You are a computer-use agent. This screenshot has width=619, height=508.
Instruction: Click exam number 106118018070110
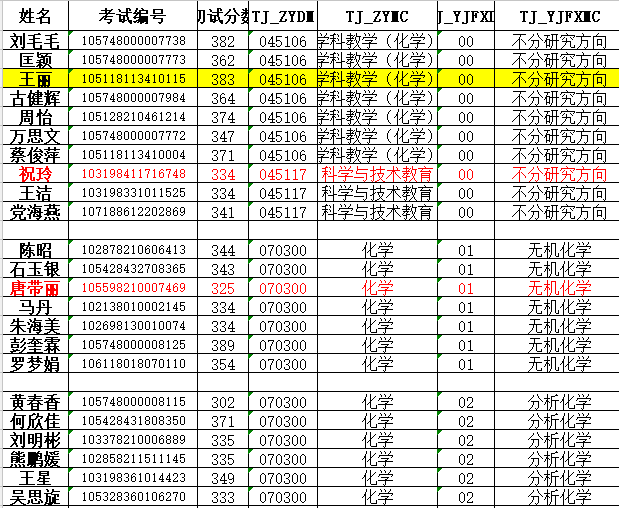[133, 364]
